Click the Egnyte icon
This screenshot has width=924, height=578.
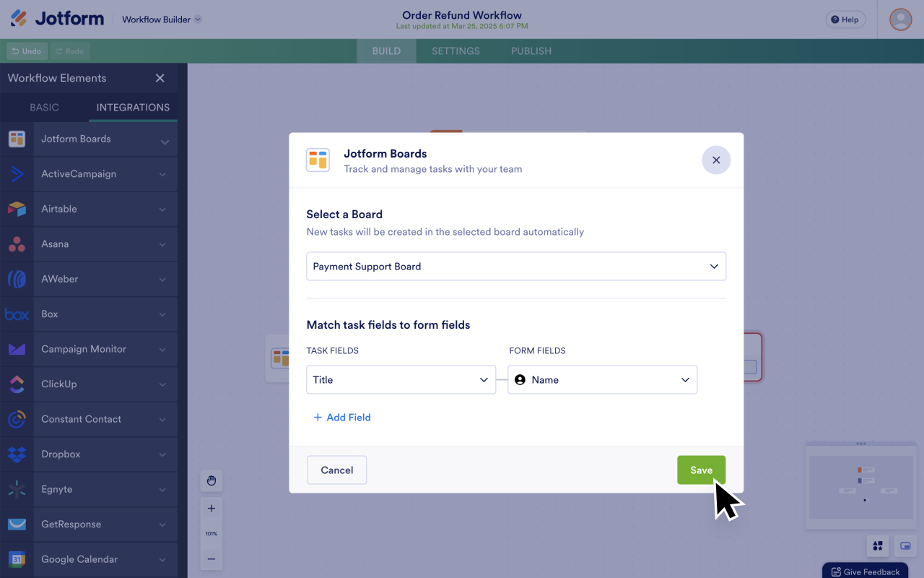click(17, 489)
